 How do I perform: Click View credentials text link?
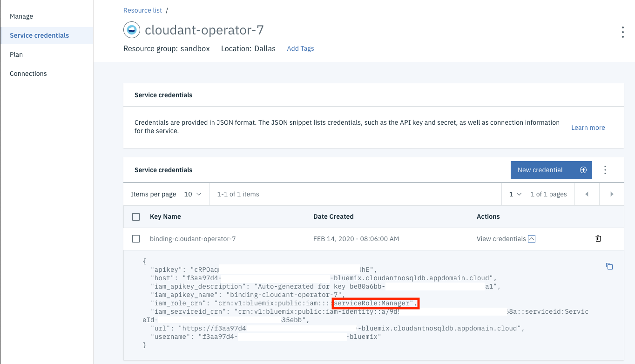[x=501, y=239]
